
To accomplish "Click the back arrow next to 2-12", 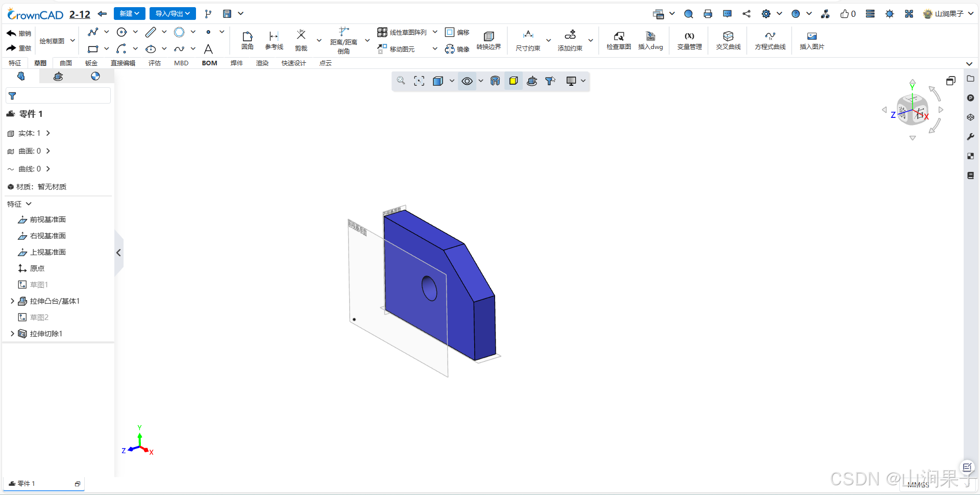I will click(x=102, y=14).
